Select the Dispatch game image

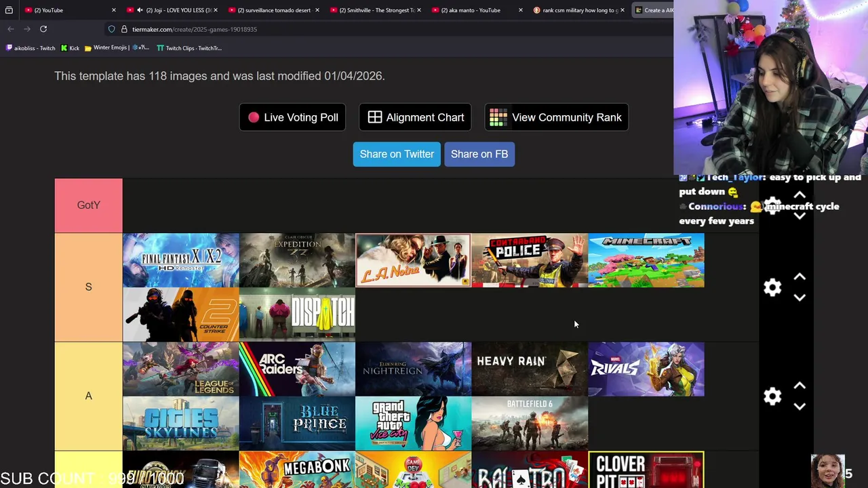[297, 314]
